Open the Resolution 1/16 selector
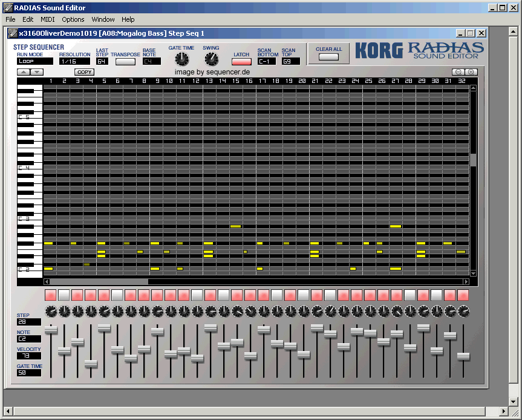Screen dimensions: 522x420 tap(74, 61)
